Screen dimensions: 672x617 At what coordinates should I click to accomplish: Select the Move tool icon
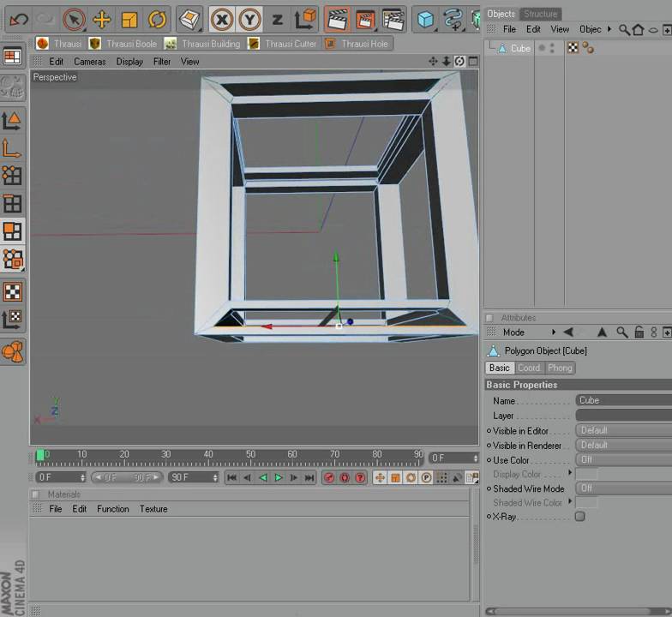point(101,19)
